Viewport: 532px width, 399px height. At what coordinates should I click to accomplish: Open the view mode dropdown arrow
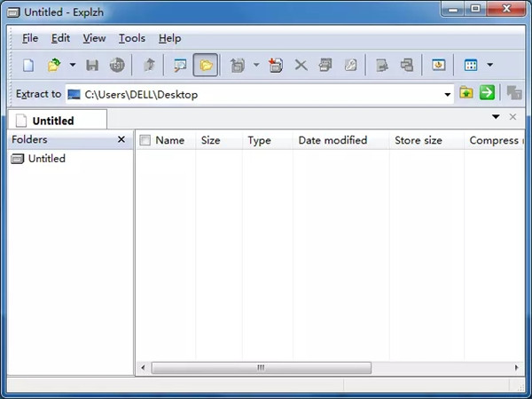tap(489, 65)
